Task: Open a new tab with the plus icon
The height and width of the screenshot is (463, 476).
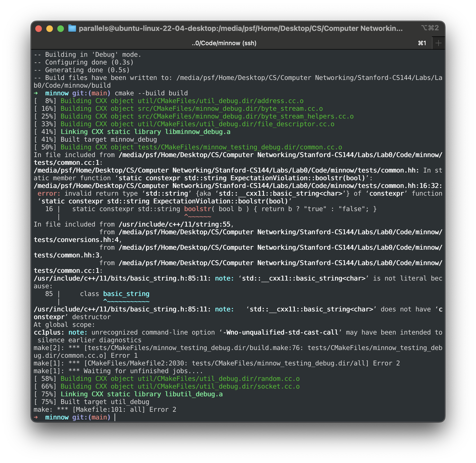Action: click(x=438, y=43)
